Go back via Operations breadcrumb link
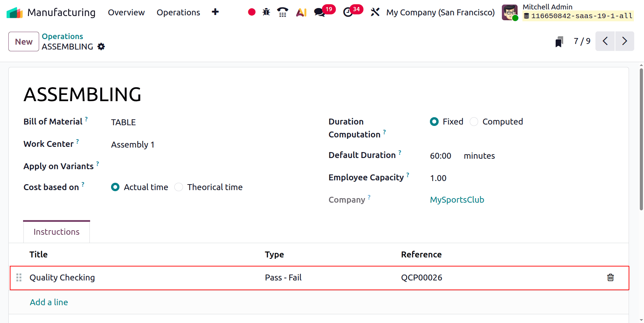Screen dimensions: 644x323 pyautogui.click(x=63, y=36)
